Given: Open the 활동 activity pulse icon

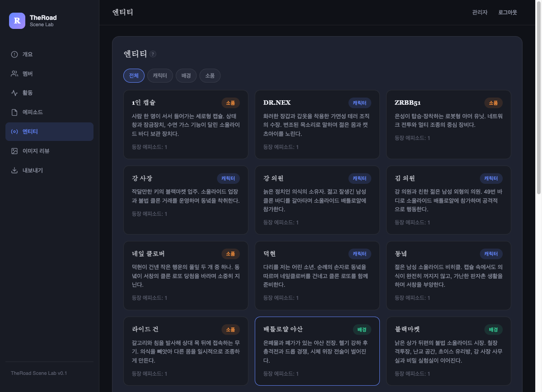Looking at the screenshot, I should tap(14, 93).
